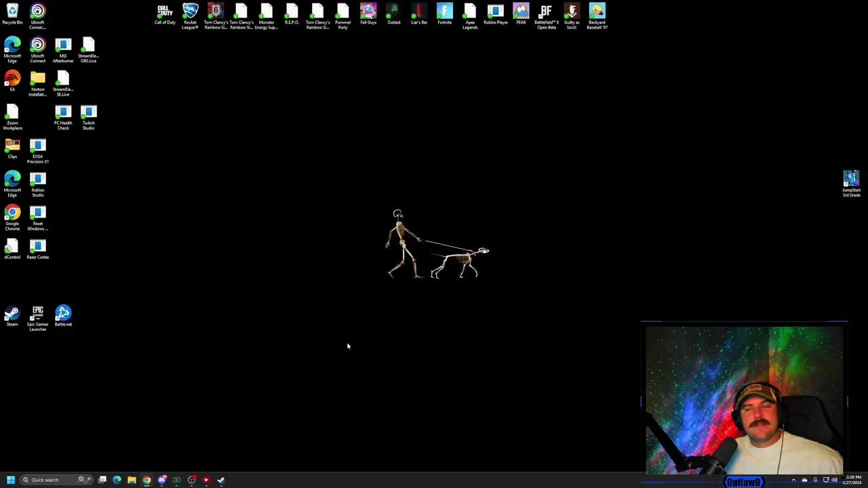Viewport: 868px width, 488px height.
Task: Select the Backyard Baseball '97 icon
Action: (x=597, y=16)
